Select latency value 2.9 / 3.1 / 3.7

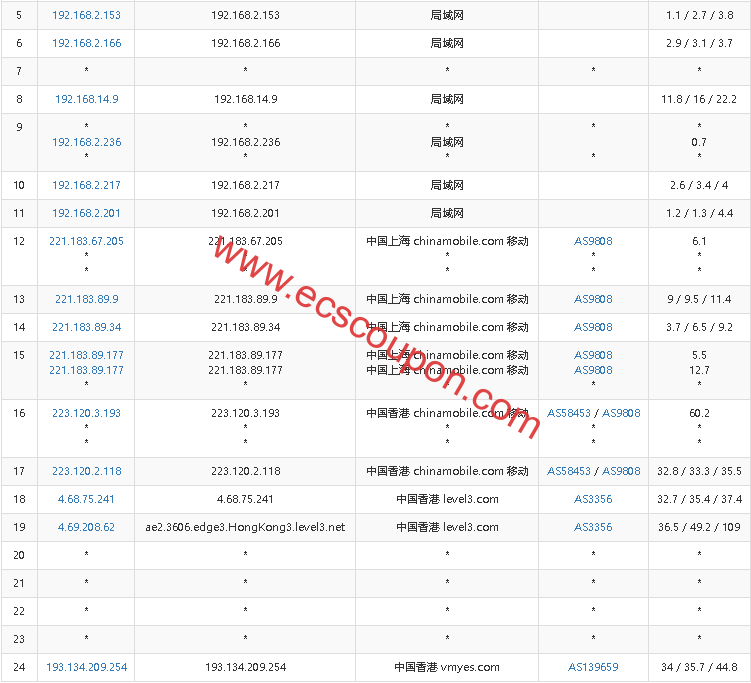pos(699,43)
